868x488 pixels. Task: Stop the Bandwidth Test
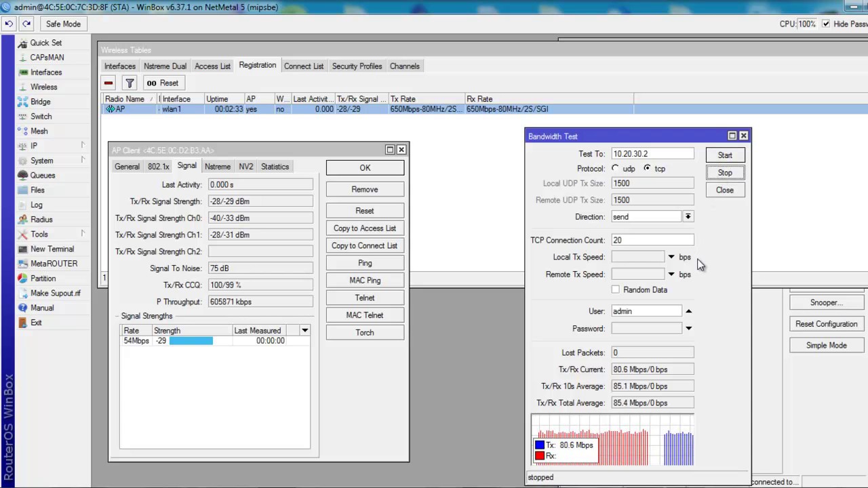[x=725, y=173]
